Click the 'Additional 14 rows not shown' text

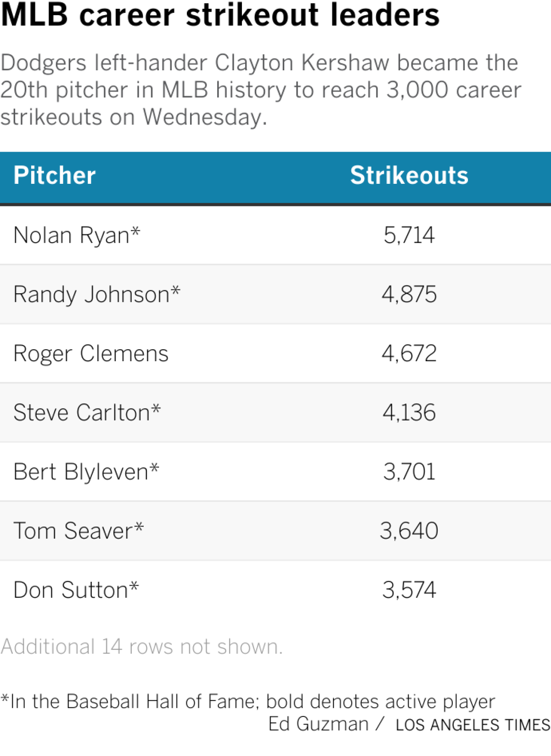tap(141, 647)
